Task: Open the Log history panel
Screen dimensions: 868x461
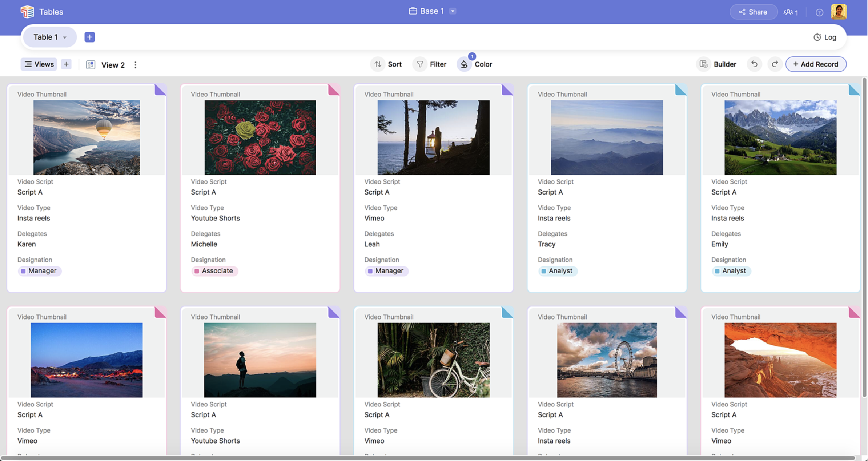Action: [x=825, y=37]
